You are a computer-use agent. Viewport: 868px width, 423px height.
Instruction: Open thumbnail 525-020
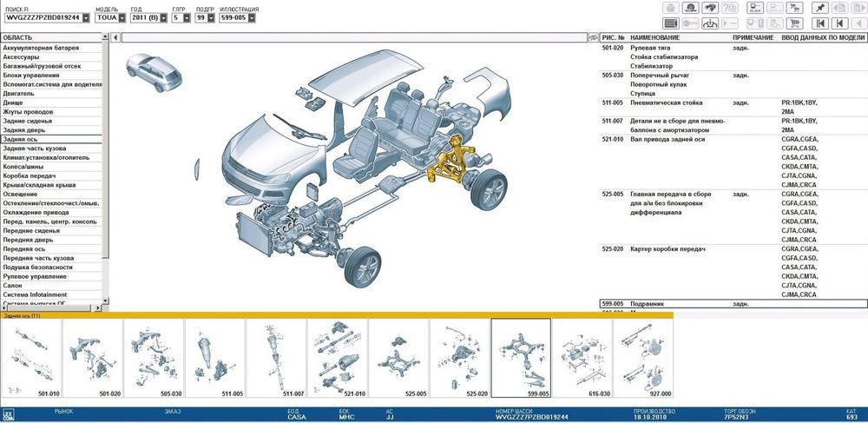click(459, 358)
